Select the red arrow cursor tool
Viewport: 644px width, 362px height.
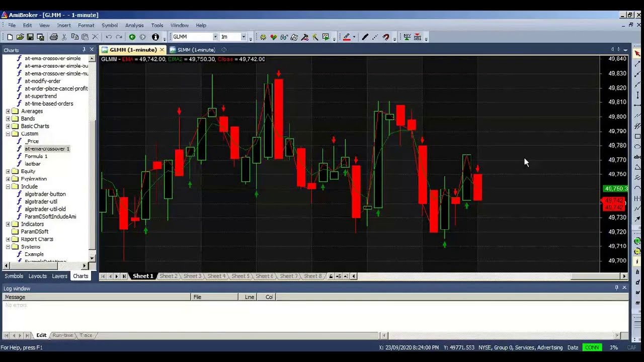click(637, 53)
